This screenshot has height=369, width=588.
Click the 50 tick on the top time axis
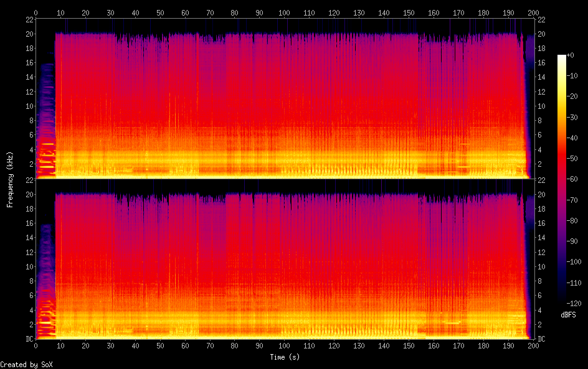coord(160,12)
